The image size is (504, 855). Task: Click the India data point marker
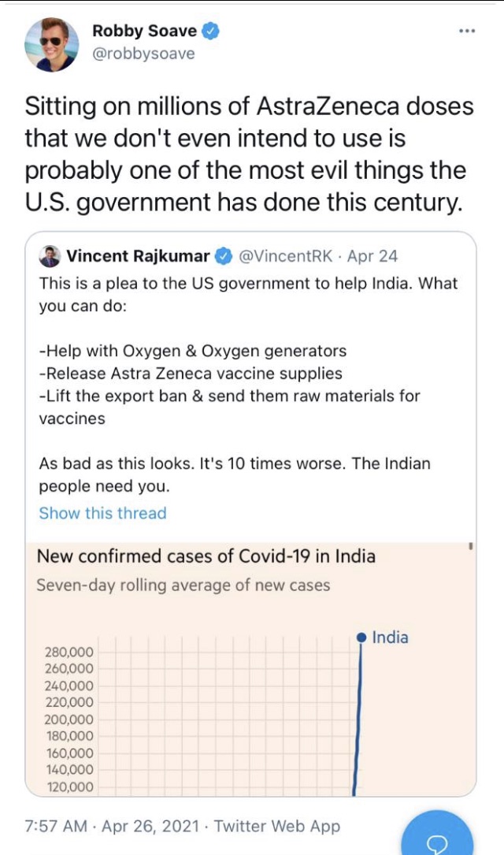(x=360, y=638)
